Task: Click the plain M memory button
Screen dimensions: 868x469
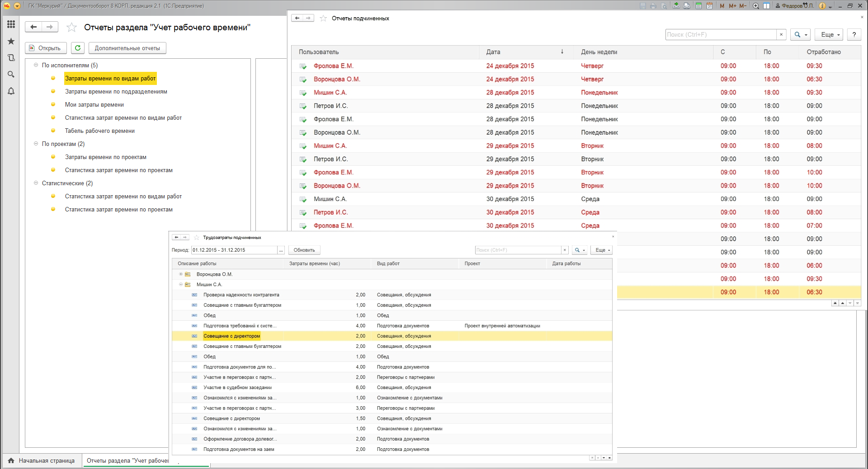Action: tap(722, 6)
